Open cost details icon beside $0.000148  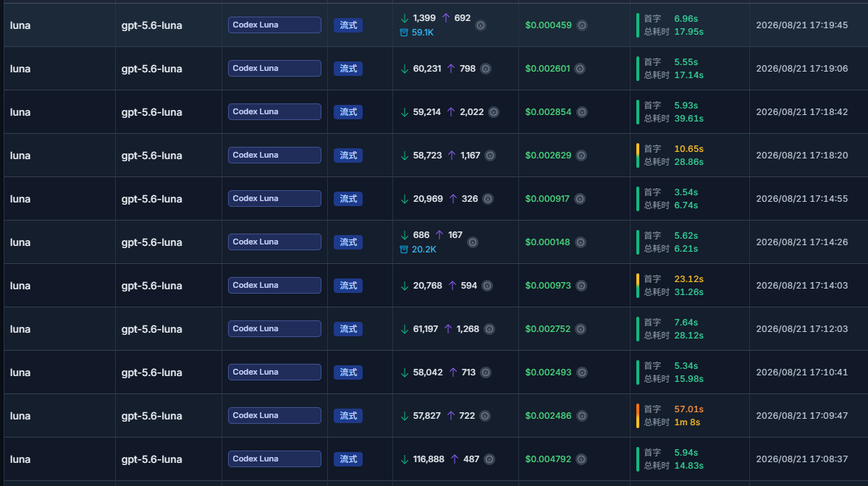pos(580,242)
